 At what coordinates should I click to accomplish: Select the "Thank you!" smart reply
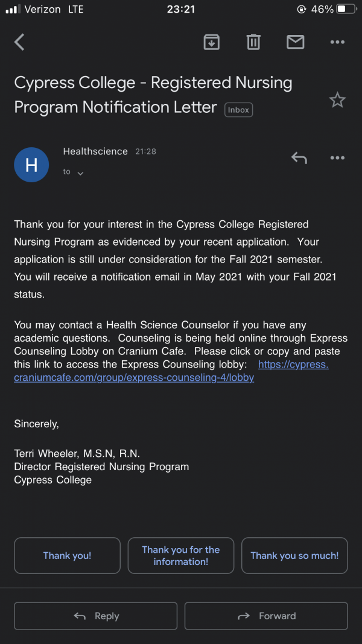(x=68, y=556)
